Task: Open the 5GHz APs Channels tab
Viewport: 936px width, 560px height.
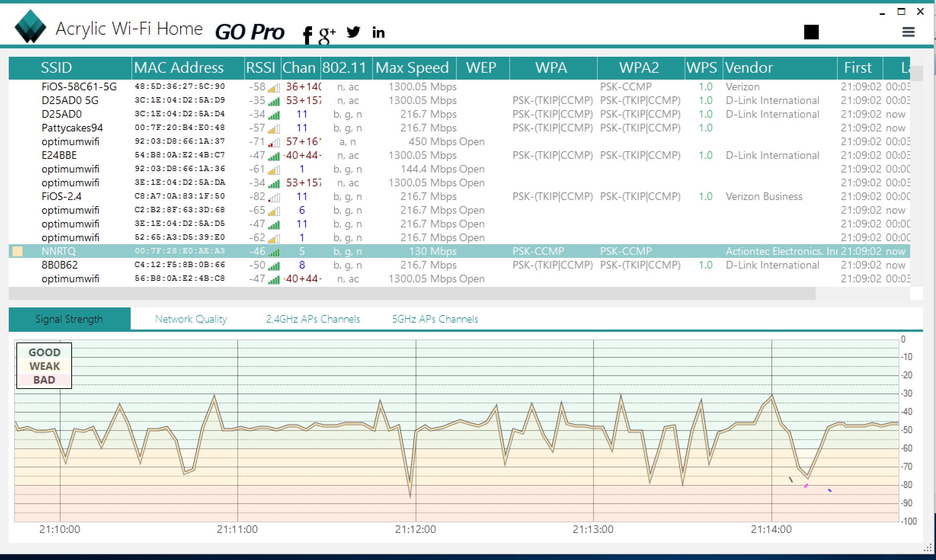Action: coord(435,319)
